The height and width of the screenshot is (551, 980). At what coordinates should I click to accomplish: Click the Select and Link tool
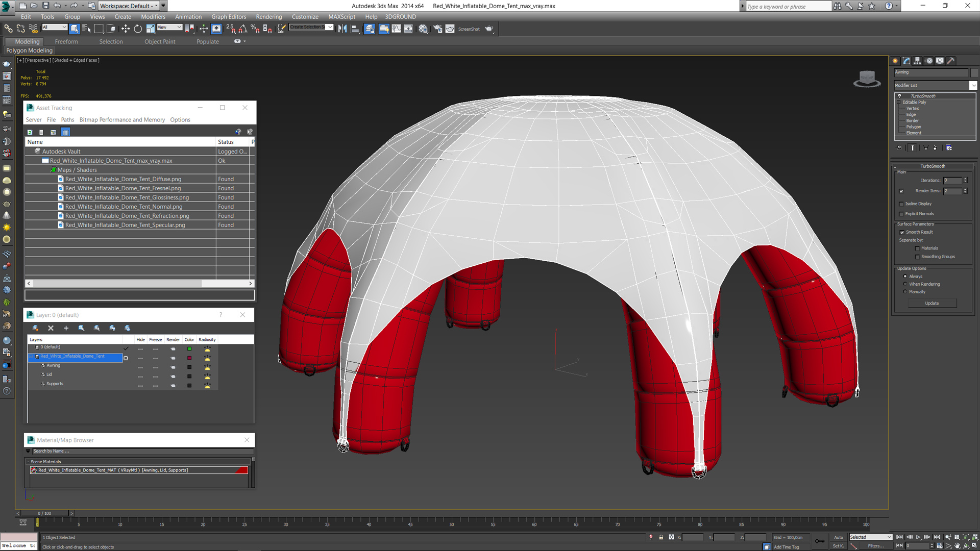pos(8,29)
